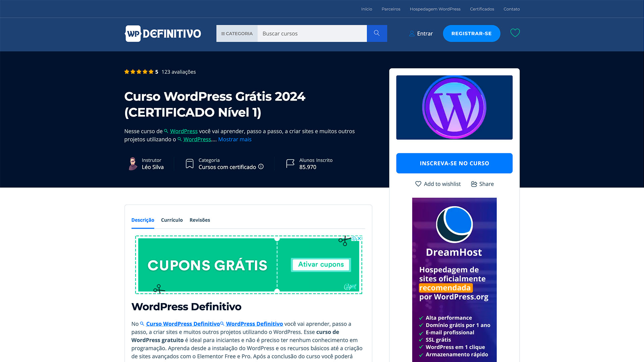Click the second WordPress link in intro

click(197, 139)
